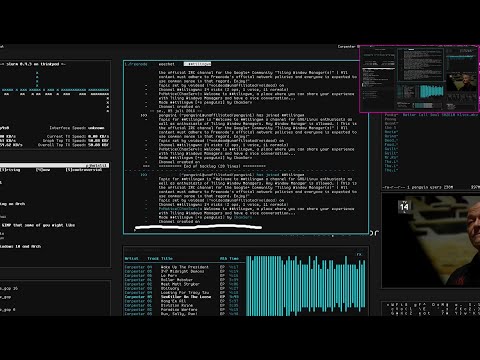Click the 'Carpenter' now-playing text in top bar
The image size is (480, 360).
coord(347,47)
